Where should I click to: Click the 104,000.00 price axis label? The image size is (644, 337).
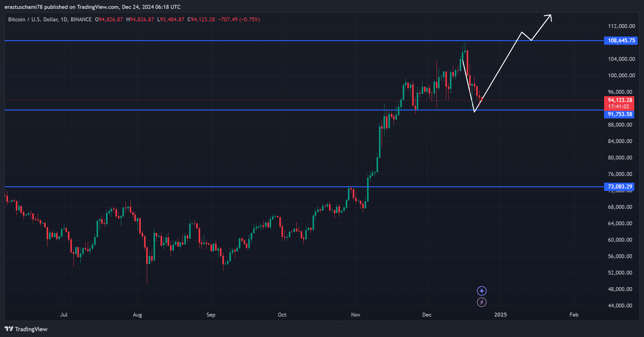click(x=621, y=59)
